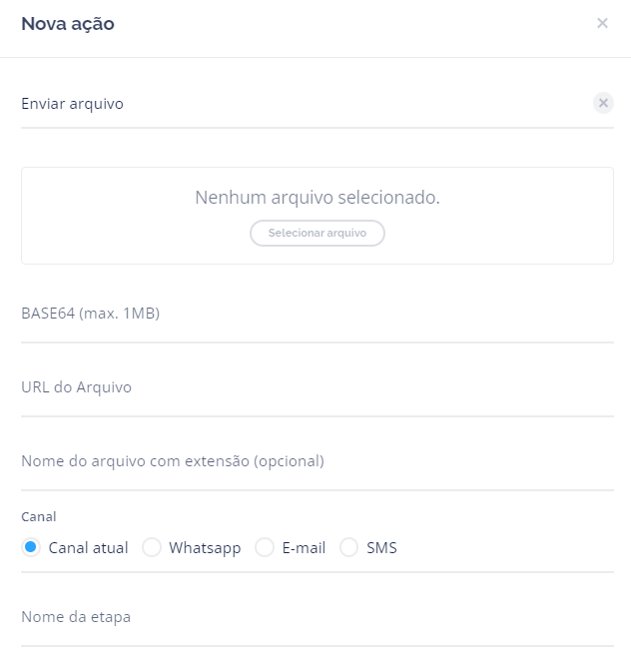The height and width of the screenshot is (672, 631).
Task: Click the Canal section label
Action: pyautogui.click(x=39, y=517)
